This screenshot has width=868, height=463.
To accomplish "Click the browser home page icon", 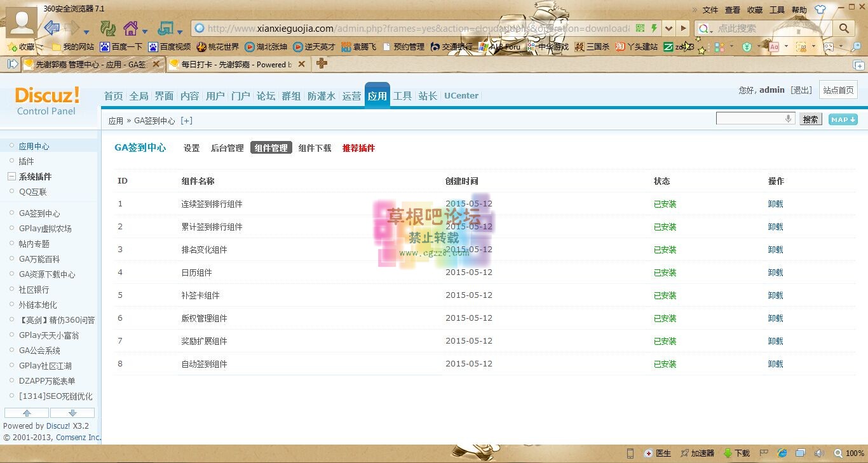I will coord(130,28).
